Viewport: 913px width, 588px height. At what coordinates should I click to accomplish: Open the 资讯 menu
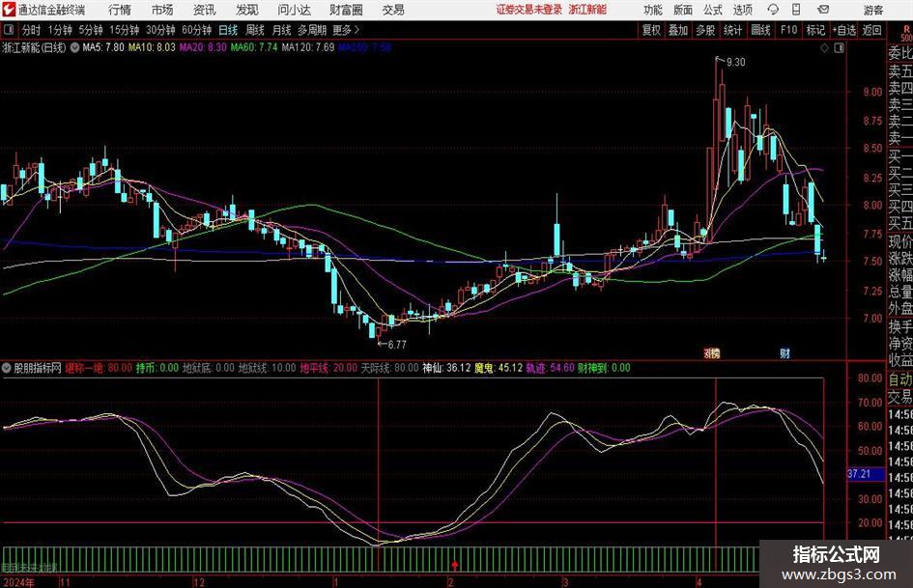coord(205,10)
